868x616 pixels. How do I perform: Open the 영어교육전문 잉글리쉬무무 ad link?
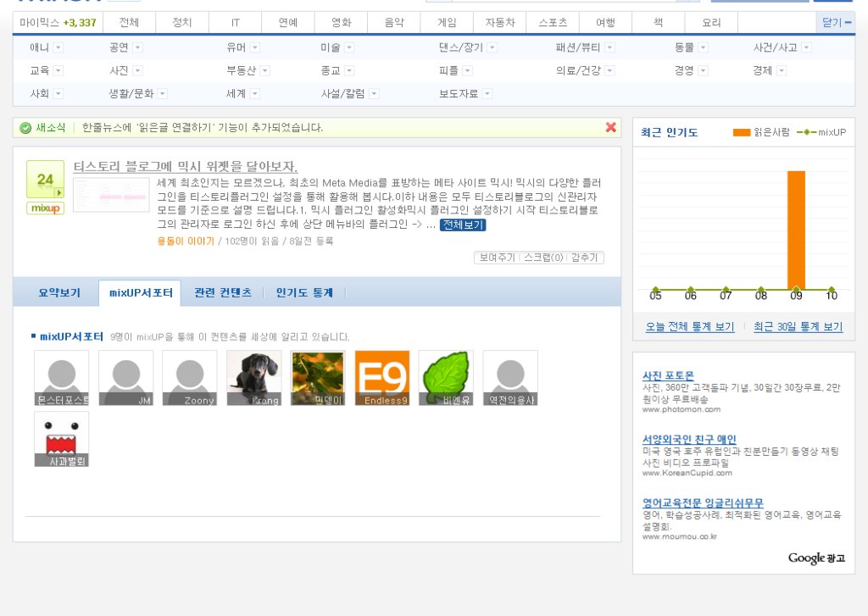click(703, 503)
